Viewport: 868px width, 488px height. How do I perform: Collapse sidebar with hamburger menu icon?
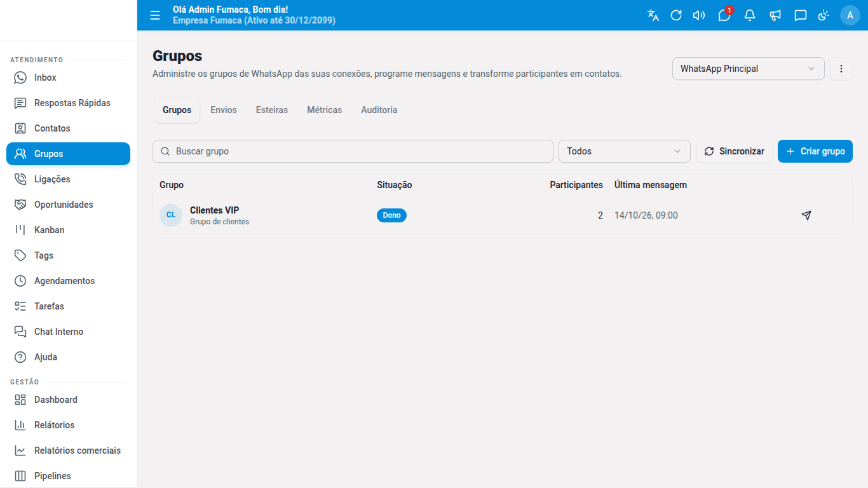pos(155,15)
